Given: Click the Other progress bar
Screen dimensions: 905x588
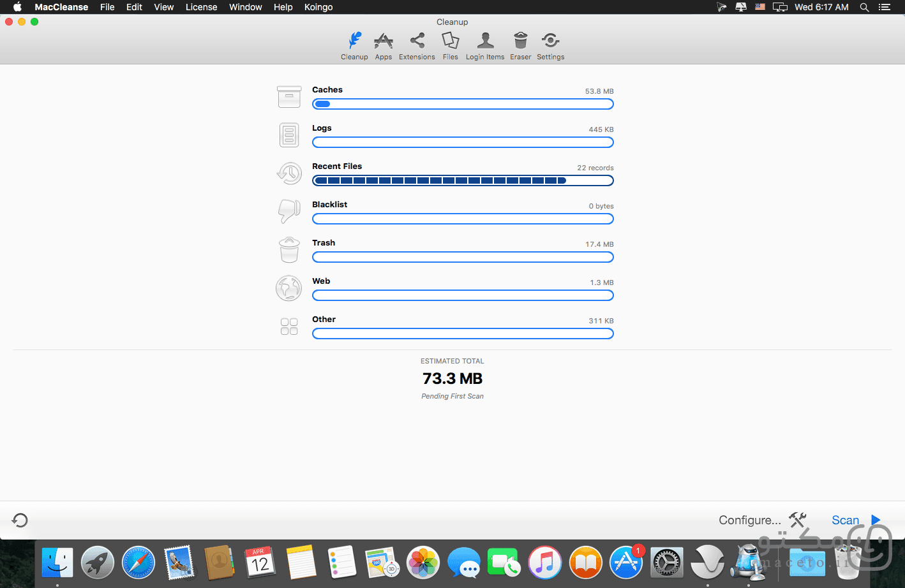Looking at the screenshot, I should pos(463,334).
